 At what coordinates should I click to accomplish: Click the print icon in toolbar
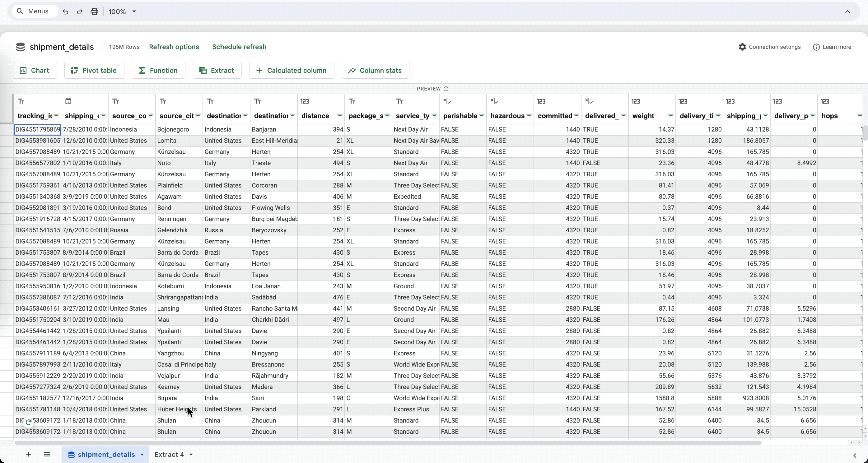94,12
